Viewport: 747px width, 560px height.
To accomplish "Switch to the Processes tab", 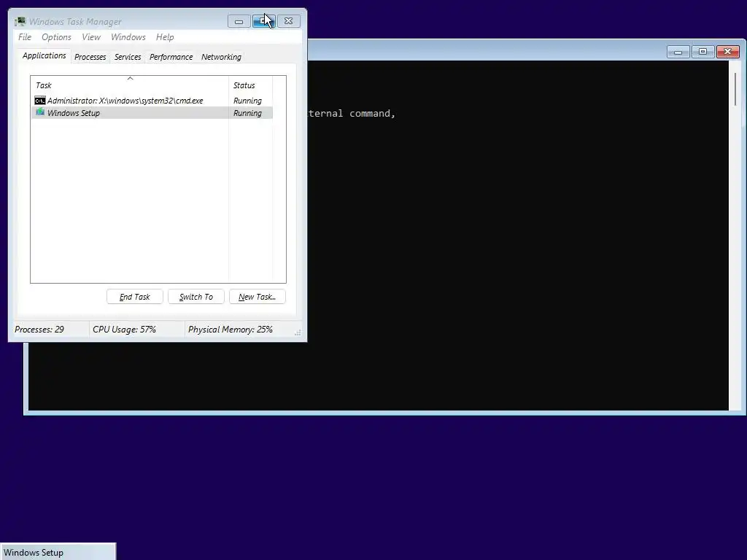I will tap(90, 57).
